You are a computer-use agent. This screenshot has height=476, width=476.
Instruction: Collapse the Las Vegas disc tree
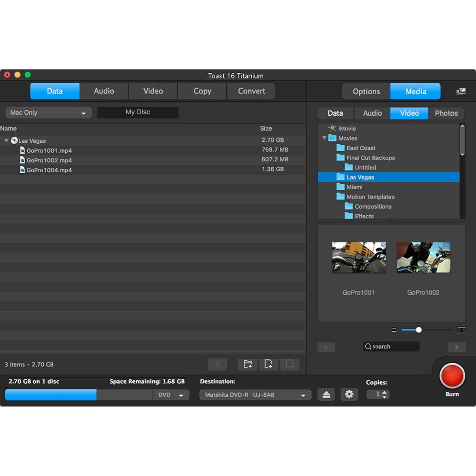(6, 141)
